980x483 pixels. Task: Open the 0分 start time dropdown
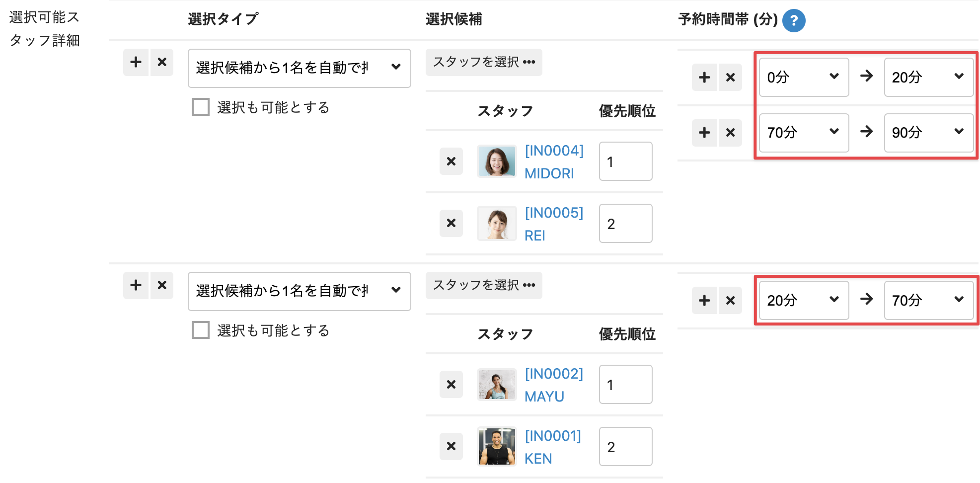click(803, 78)
